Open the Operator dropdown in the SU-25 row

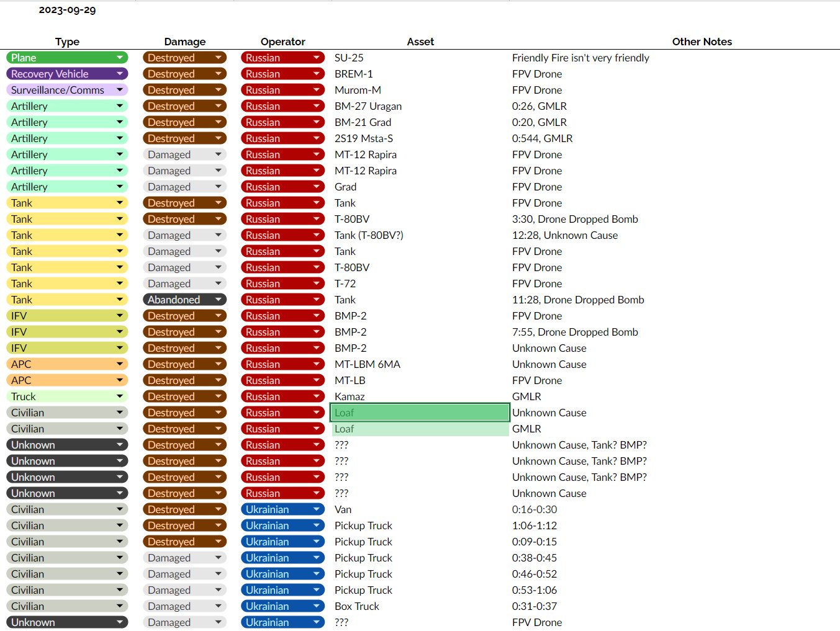pos(282,58)
